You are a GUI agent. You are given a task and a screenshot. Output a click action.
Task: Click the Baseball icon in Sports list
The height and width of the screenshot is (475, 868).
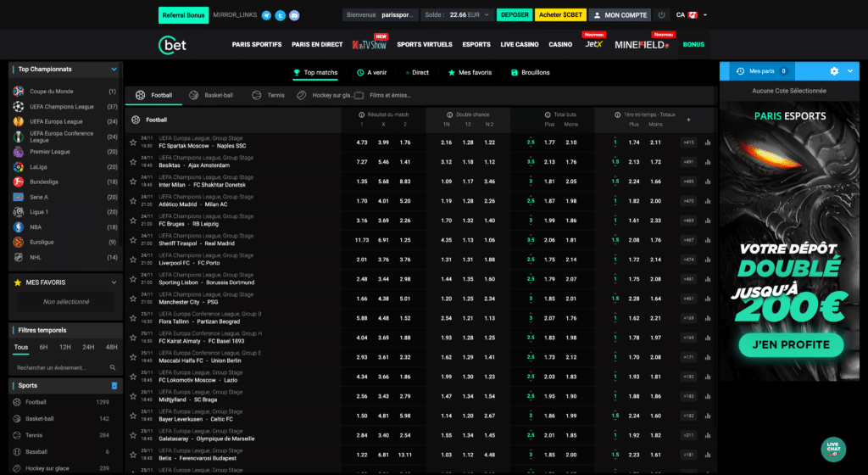(17, 452)
